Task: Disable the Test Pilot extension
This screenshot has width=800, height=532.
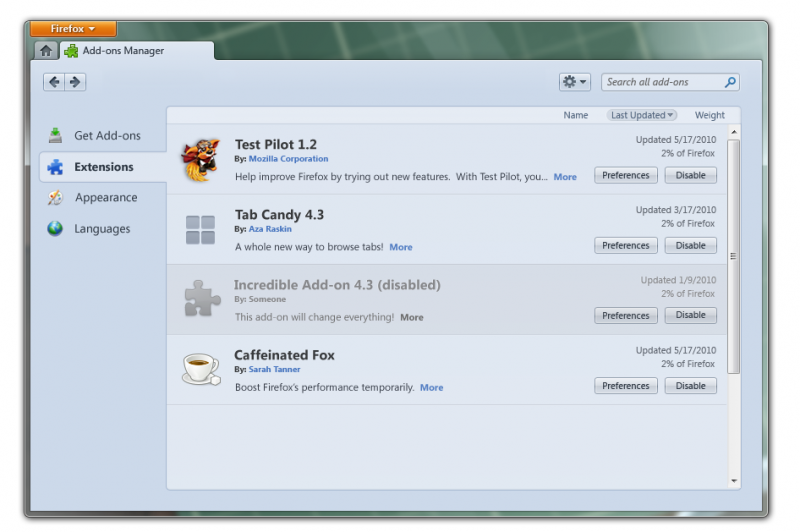Action: pyautogui.click(x=690, y=175)
